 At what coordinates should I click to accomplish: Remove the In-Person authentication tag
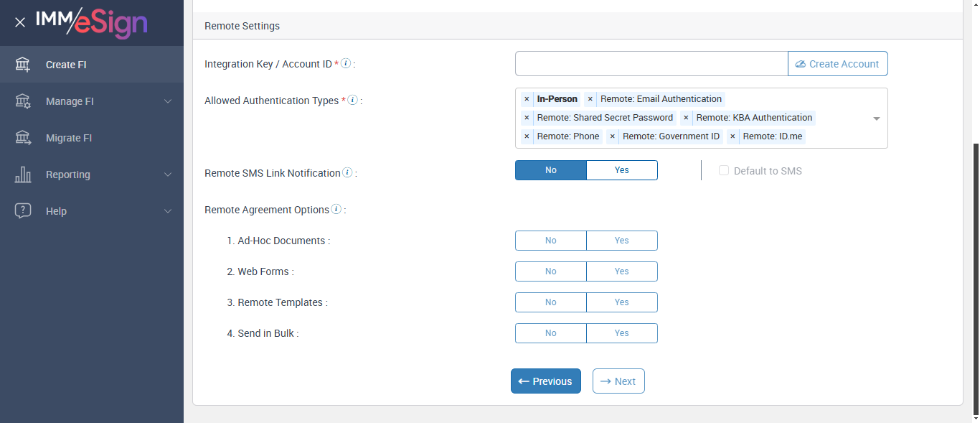[x=527, y=99]
